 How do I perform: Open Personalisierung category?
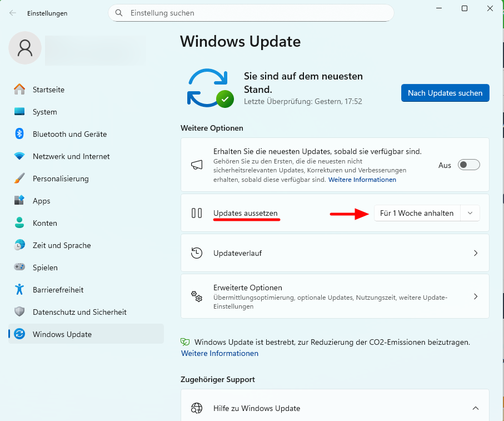point(86,179)
